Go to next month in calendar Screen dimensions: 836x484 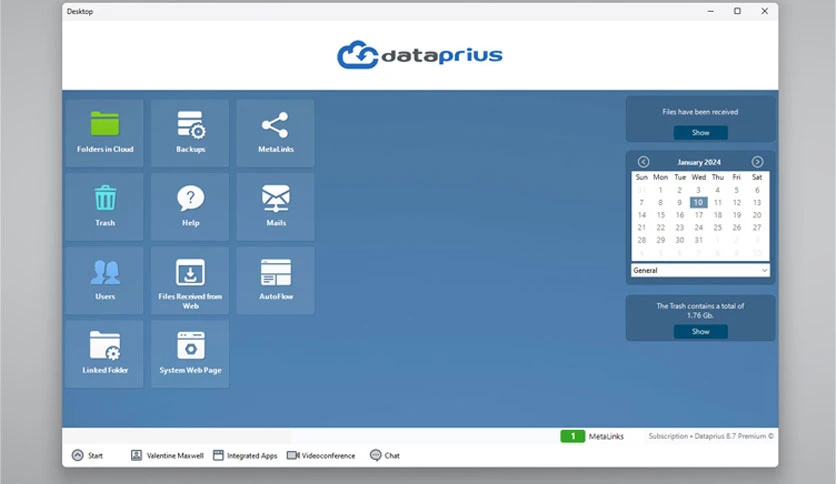(757, 162)
